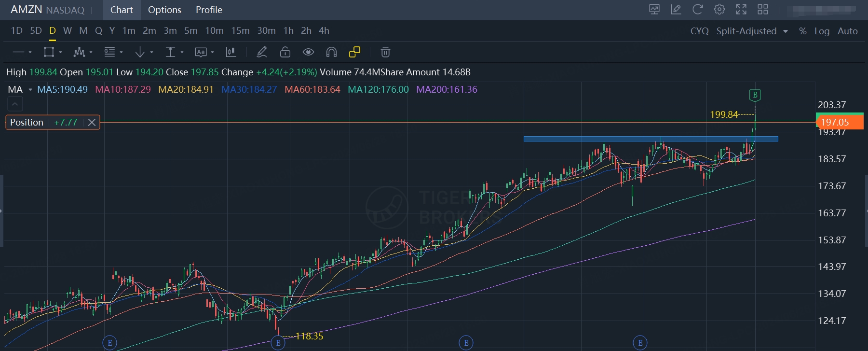The image size is (868, 351).
Task: Open the Profile tab
Action: 209,10
